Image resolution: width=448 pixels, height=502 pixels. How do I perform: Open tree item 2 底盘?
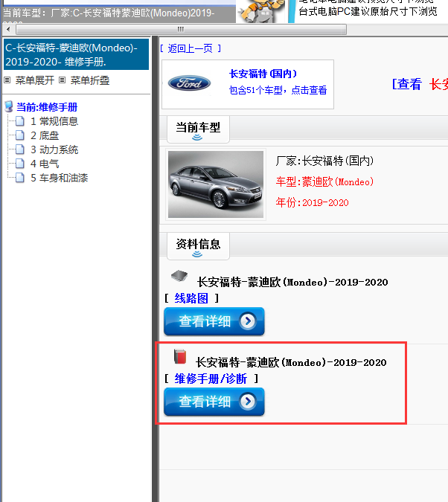coord(45,135)
